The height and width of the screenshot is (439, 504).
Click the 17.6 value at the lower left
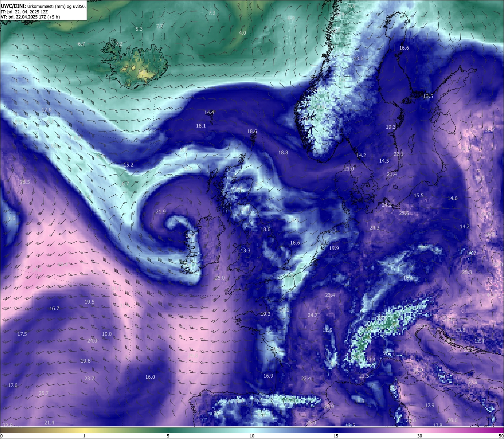point(13,385)
